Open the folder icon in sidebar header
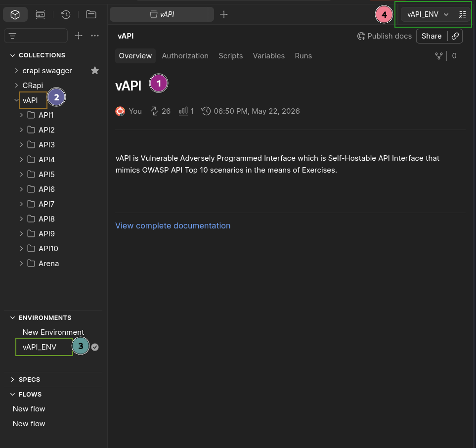 click(91, 14)
